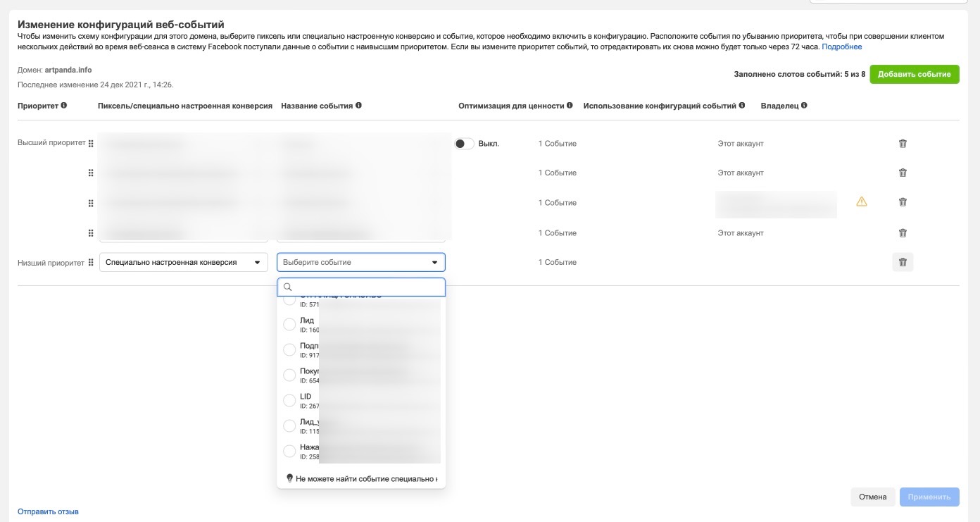Pick the Лид_у... radio option

point(289,425)
